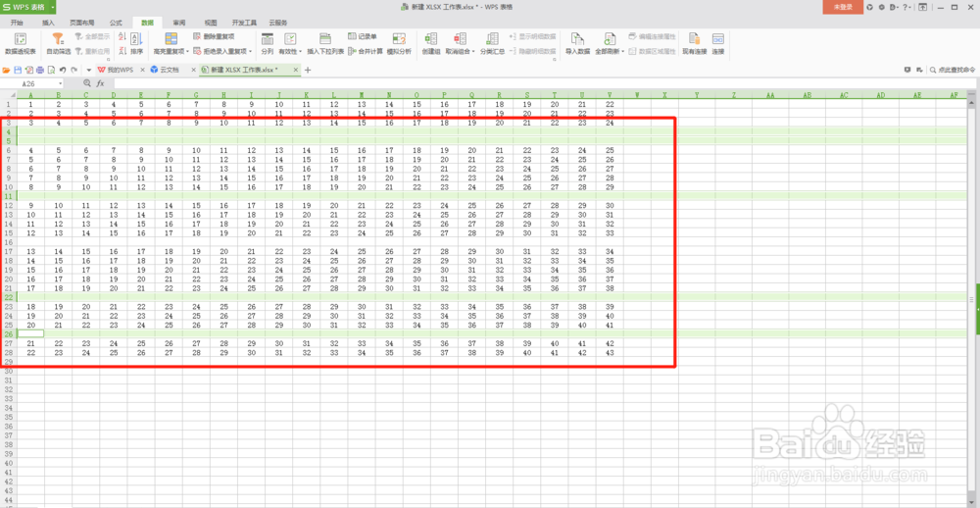Switch to the 审阅 ribbon tab
The image size is (980, 508).
pos(179,23)
